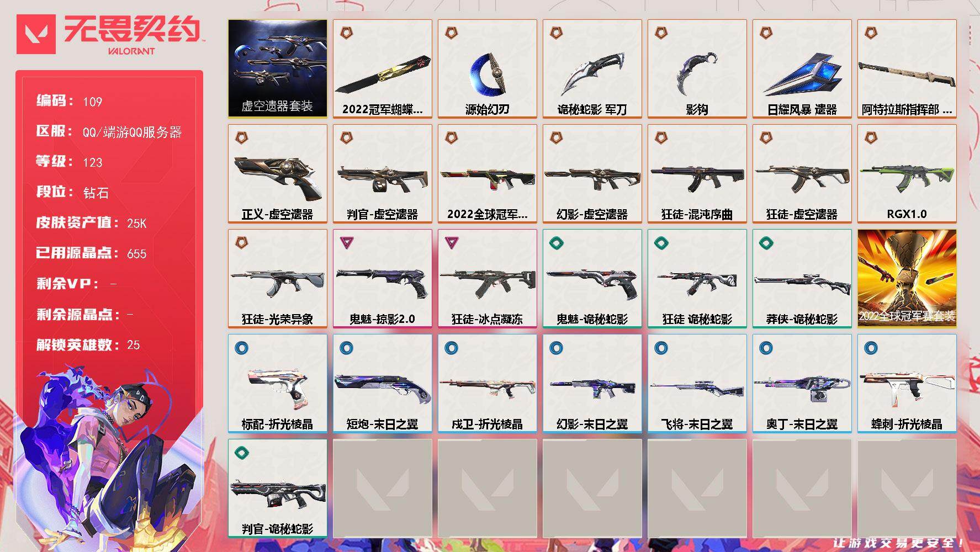Click the first empty skin slot
Screen dimensions: 980x552
pyautogui.click(x=383, y=488)
